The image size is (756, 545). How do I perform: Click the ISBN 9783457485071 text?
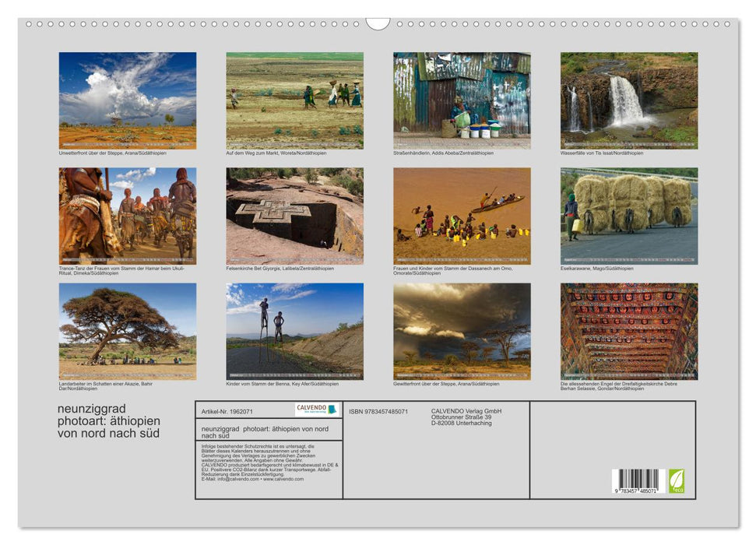pos(378,411)
